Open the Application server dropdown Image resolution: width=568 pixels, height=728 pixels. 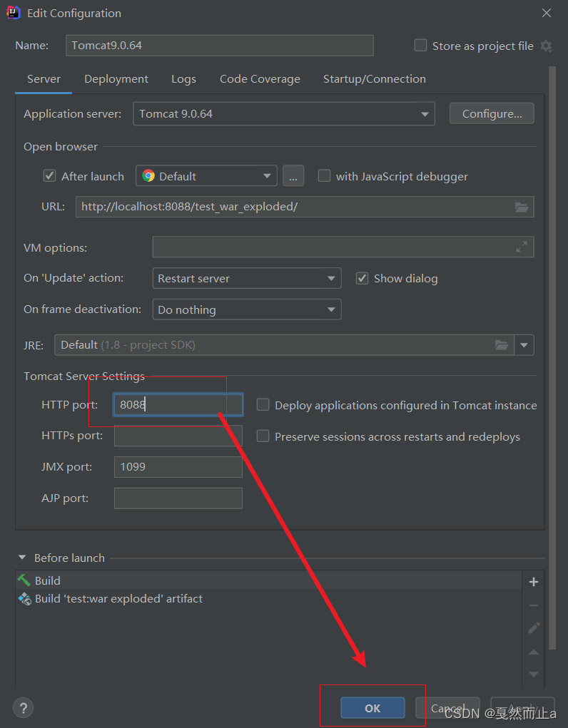[x=425, y=113]
